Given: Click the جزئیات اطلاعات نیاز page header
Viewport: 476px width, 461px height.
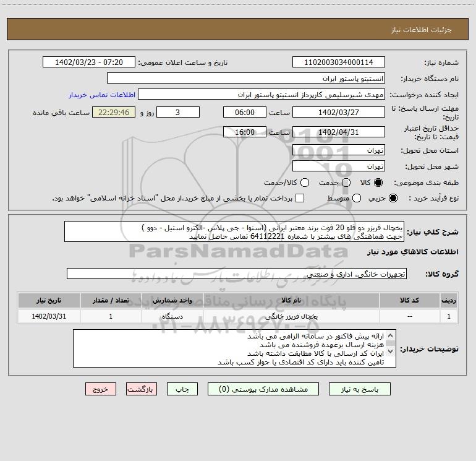Looking at the screenshot, I should pyautogui.click(x=421, y=30).
